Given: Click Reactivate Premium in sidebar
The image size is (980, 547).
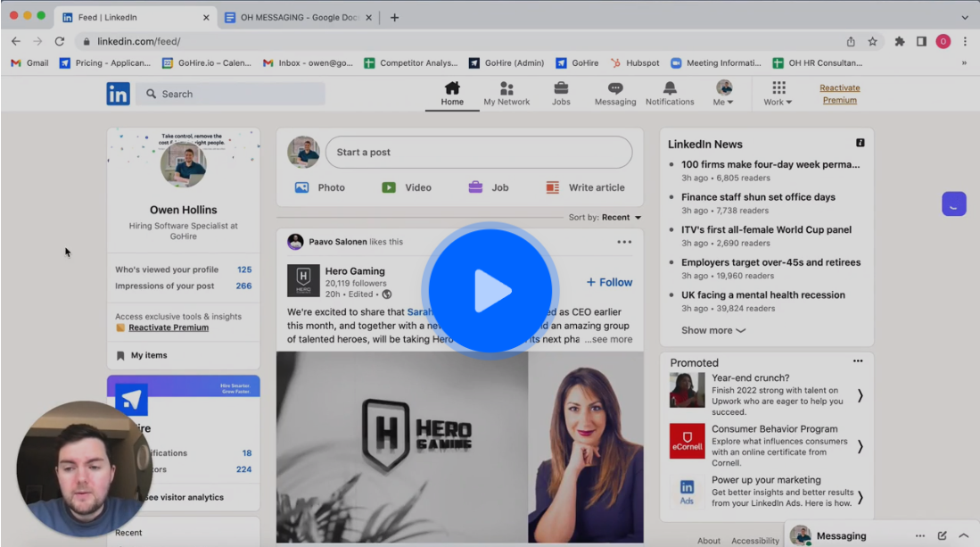Looking at the screenshot, I should [169, 327].
